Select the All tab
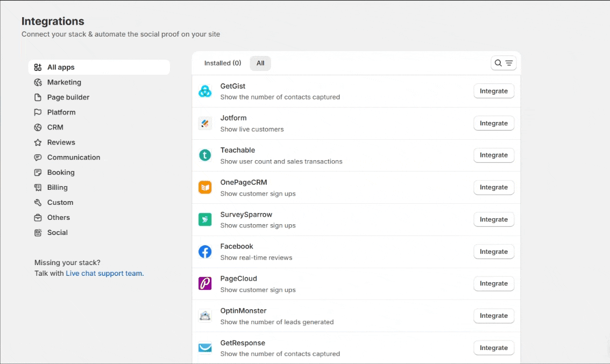 260,63
